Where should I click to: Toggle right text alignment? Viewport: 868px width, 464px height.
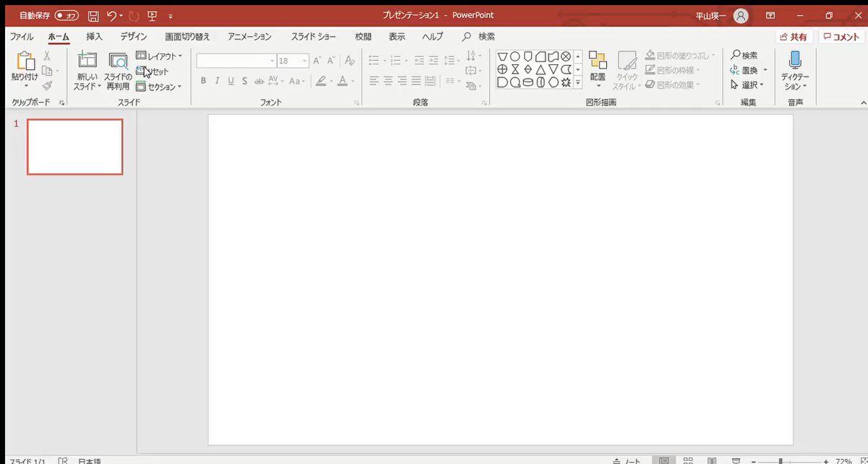coord(401,80)
